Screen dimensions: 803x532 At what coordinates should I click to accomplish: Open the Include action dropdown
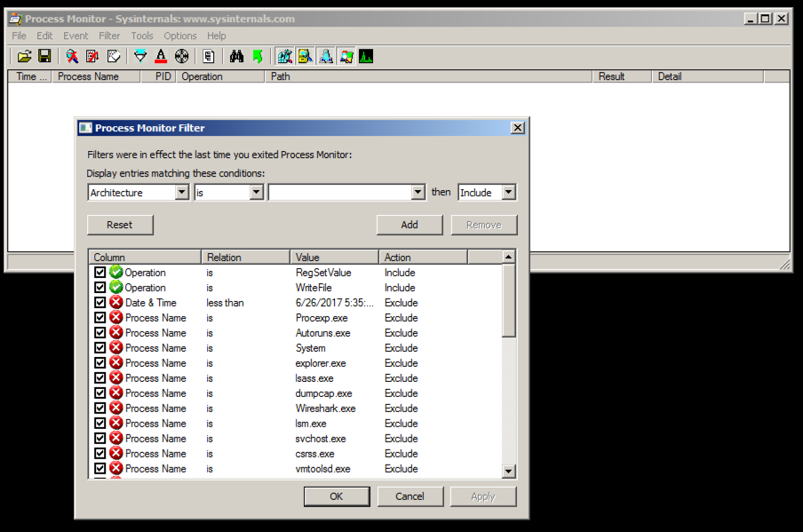[x=508, y=193]
